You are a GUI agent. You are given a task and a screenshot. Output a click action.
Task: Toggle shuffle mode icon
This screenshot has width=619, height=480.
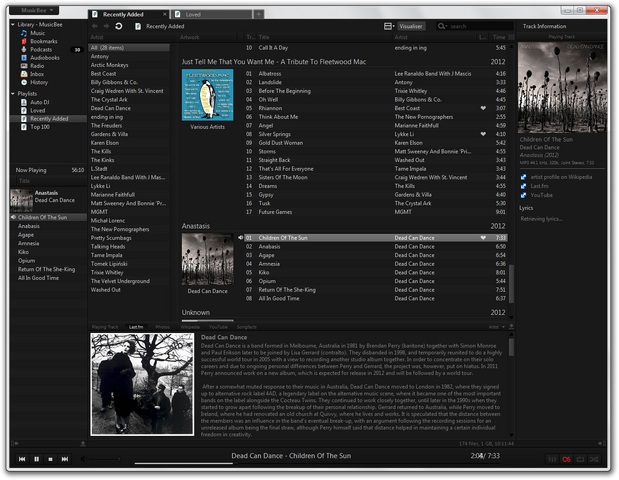pyautogui.click(x=594, y=459)
